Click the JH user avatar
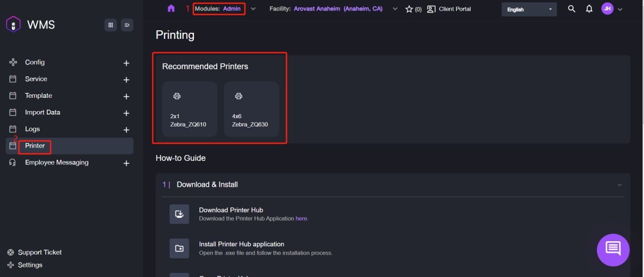Image resolution: width=644 pixels, height=277 pixels. pos(607,9)
